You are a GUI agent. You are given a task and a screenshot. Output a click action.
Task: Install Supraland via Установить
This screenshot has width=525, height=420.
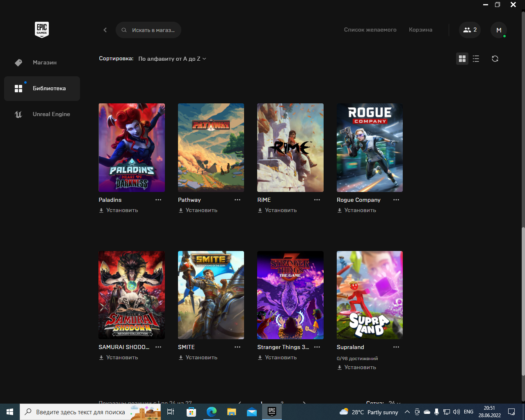(356, 367)
